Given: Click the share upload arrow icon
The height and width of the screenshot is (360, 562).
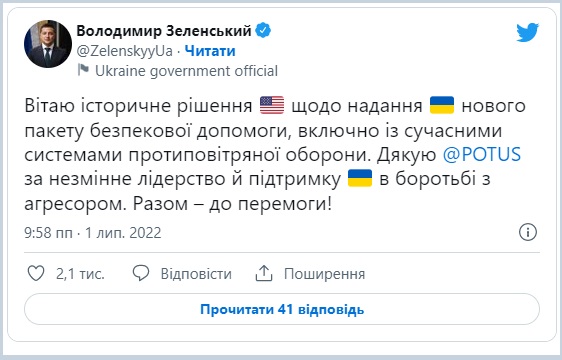Looking at the screenshot, I should tap(264, 273).
